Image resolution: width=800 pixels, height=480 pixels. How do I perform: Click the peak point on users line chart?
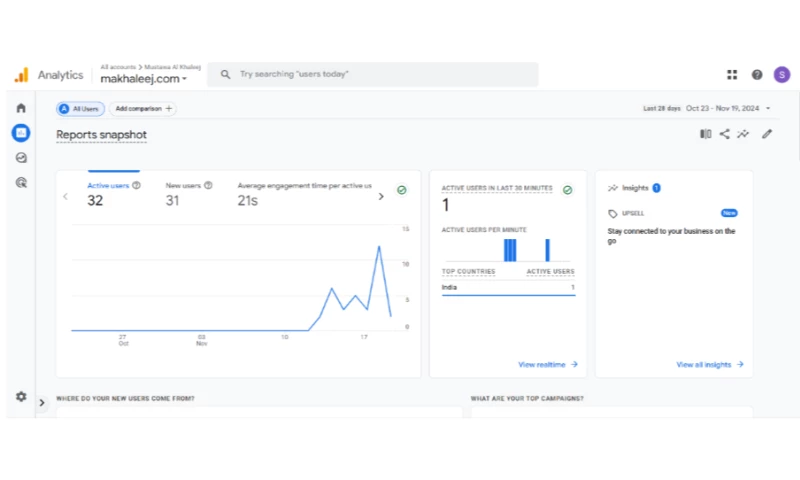pyautogui.click(x=379, y=247)
